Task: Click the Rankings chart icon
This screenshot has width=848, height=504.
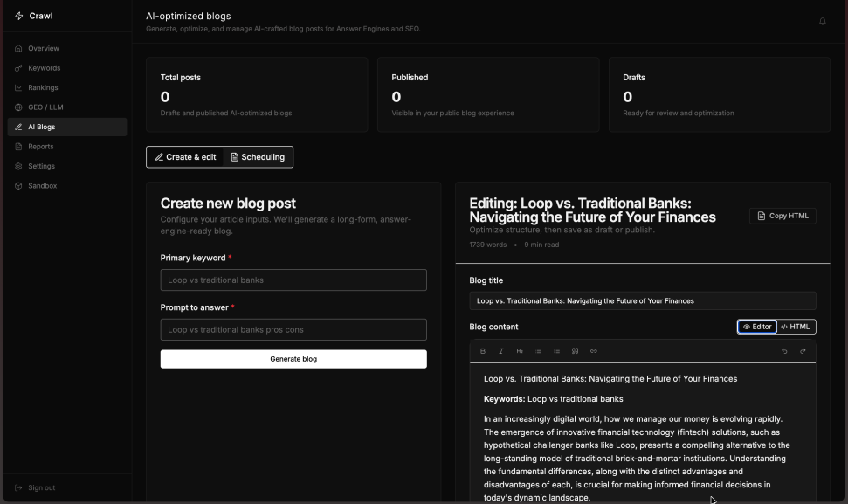Action: (x=18, y=87)
